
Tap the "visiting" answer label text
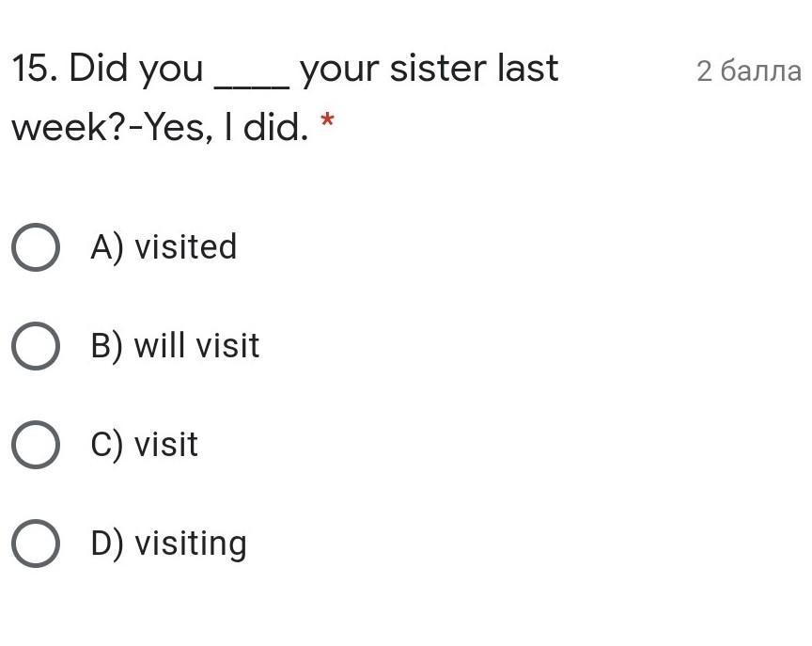pyautogui.click(x=190, y=544)
